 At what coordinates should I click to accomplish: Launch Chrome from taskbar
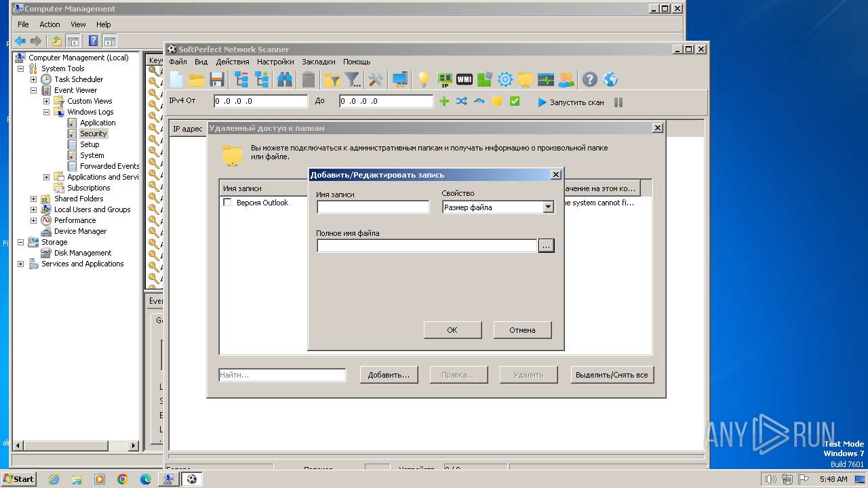click(x=123, y=479)
